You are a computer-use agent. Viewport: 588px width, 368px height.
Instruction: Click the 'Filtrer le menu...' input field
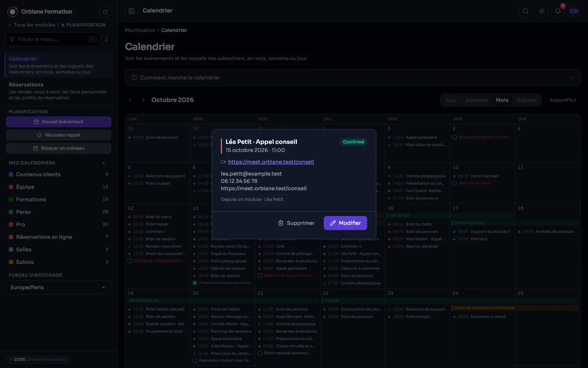tap(53, 39)
